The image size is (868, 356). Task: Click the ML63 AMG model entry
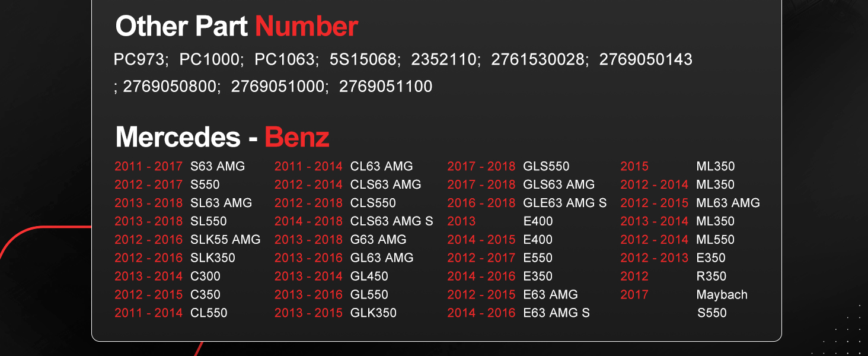[x=728, y=203]
